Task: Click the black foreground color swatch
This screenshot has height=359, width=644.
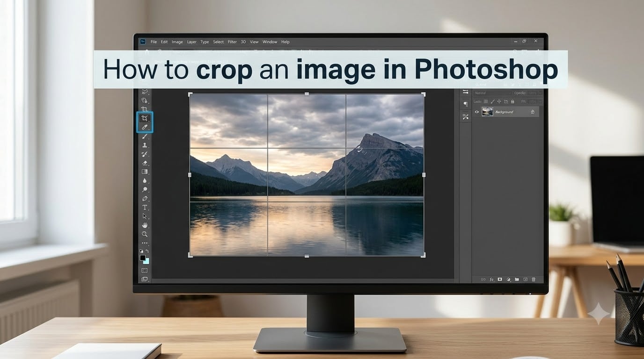Action: click(142, 258)
